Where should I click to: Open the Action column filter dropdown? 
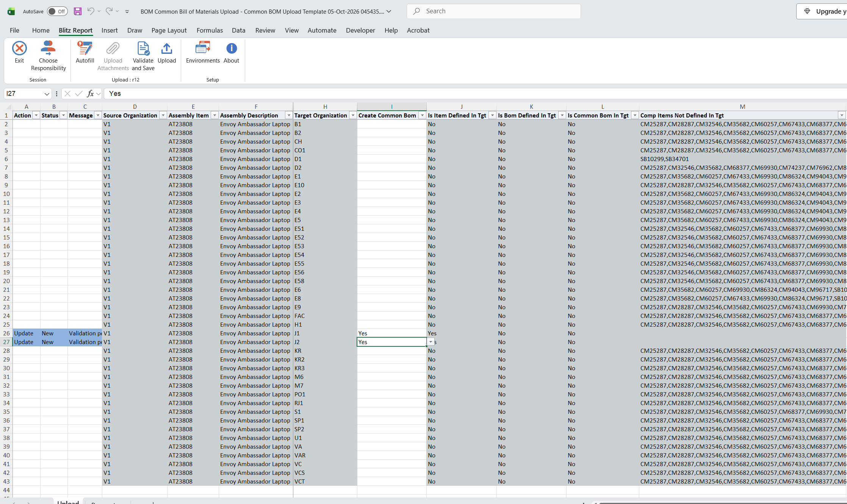pos(36,115)
